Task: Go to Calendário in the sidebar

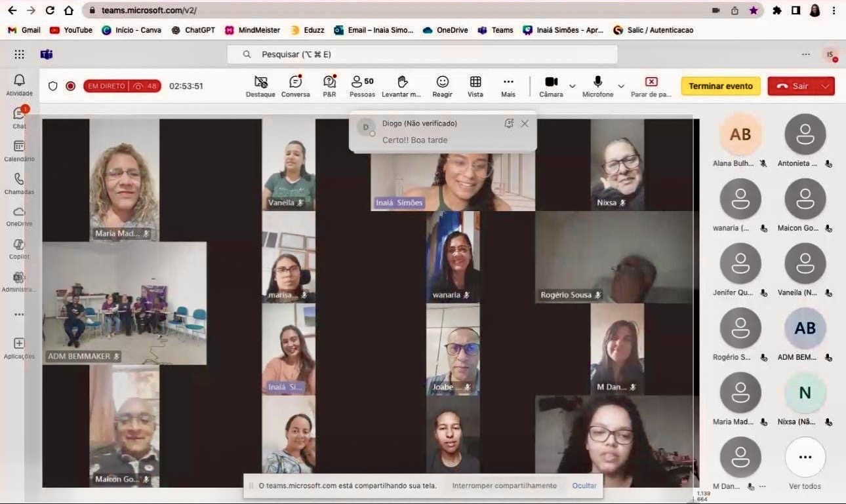Action: coord(19,150)
